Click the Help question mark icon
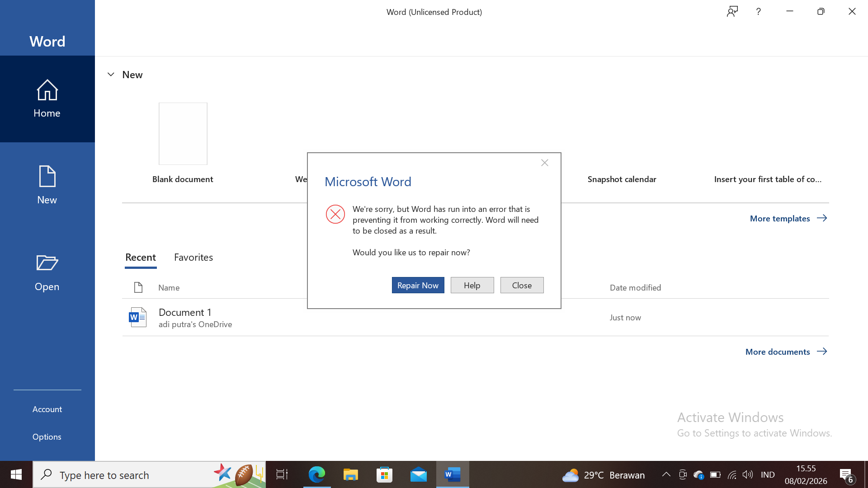868x488 pixels. (759, 12)
